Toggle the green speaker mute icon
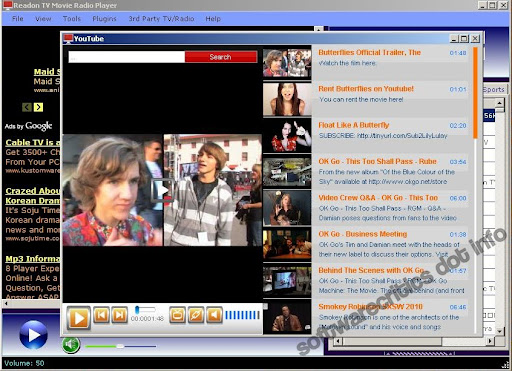Viewport: 512px width, 371px height. click(x=71, y=345)
